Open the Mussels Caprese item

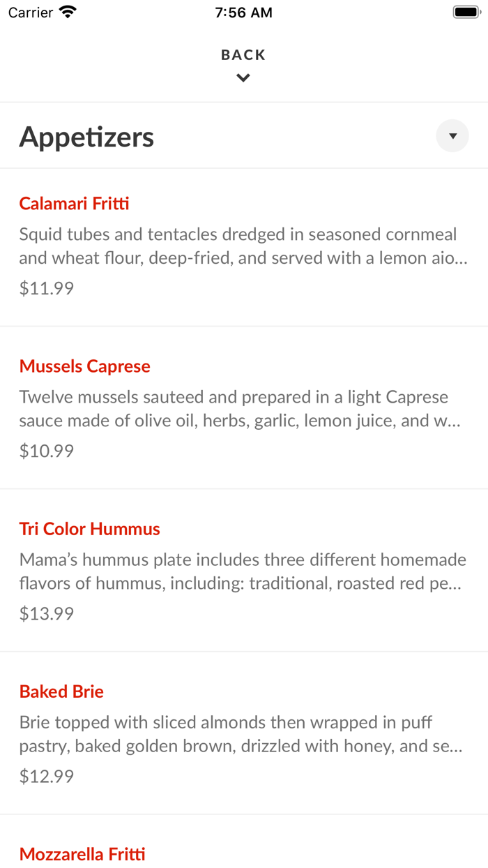[x=84, y=366]
